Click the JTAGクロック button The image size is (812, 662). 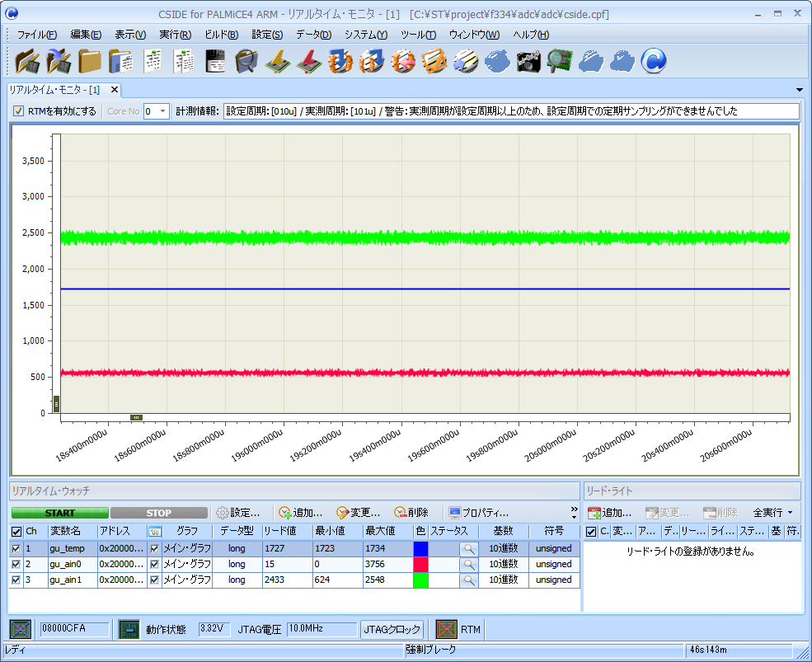(392, 629)
